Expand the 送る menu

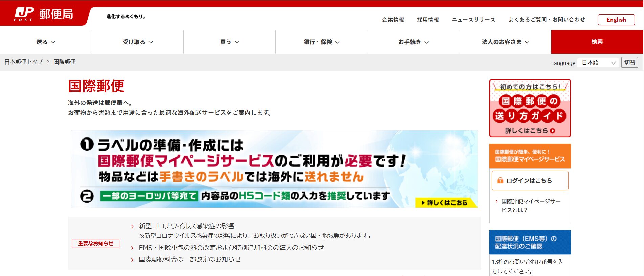[x=46, y=42]
